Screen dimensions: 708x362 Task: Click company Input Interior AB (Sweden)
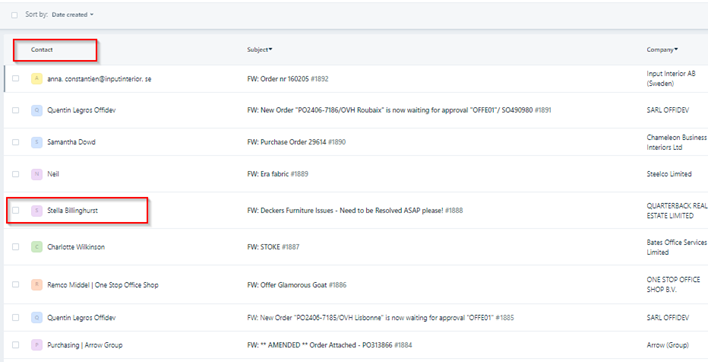click(671, 79)
